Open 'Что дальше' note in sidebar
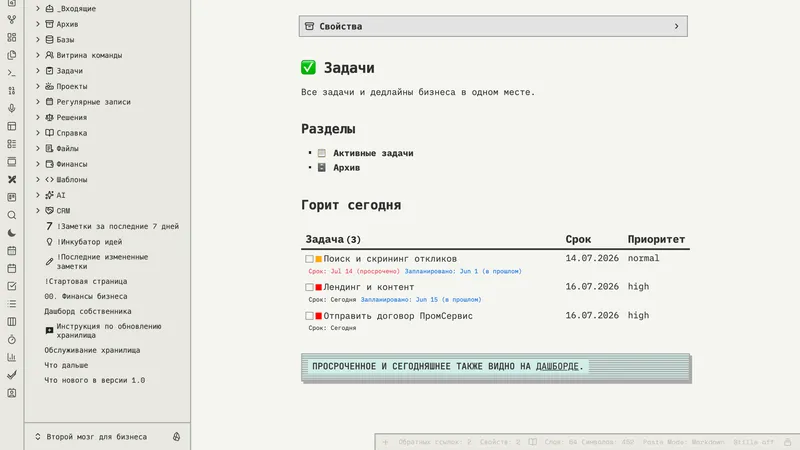 (66, 365)
